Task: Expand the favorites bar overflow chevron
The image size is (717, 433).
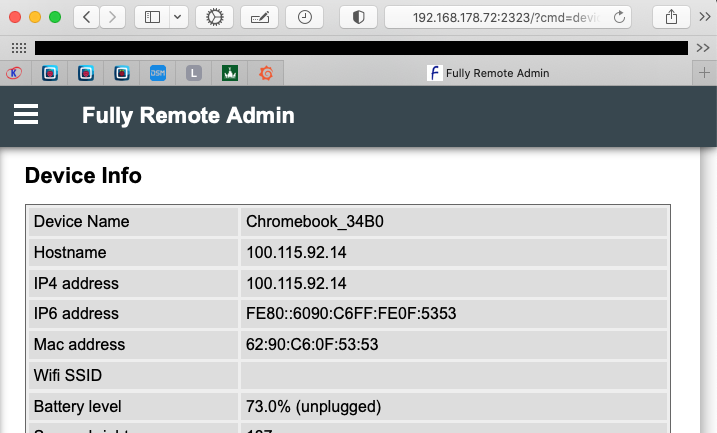Action: (x=701, y=48)
